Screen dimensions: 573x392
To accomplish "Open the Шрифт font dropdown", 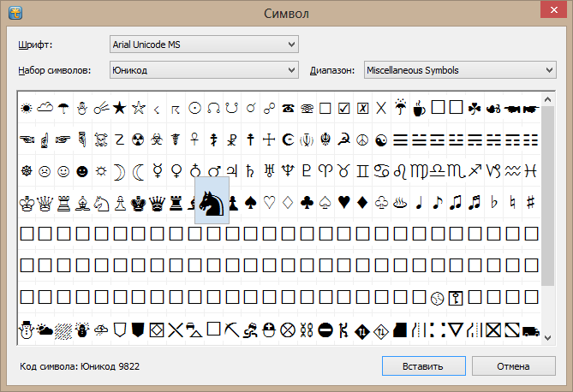I will point(204,45).
